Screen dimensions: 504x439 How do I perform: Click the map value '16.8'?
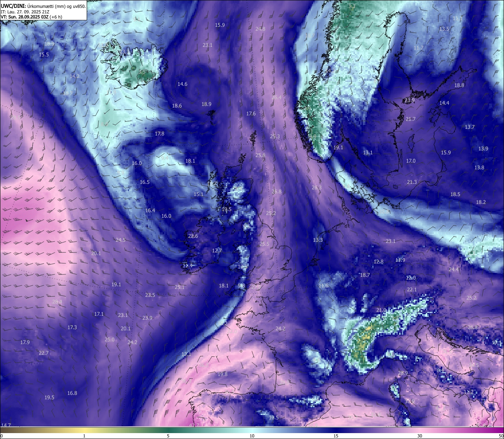point(72,393)
